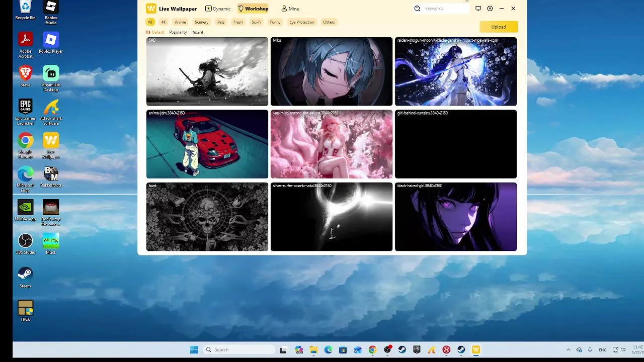
Task: Open Epic Games from the taskbar
Action: point(417,350)
